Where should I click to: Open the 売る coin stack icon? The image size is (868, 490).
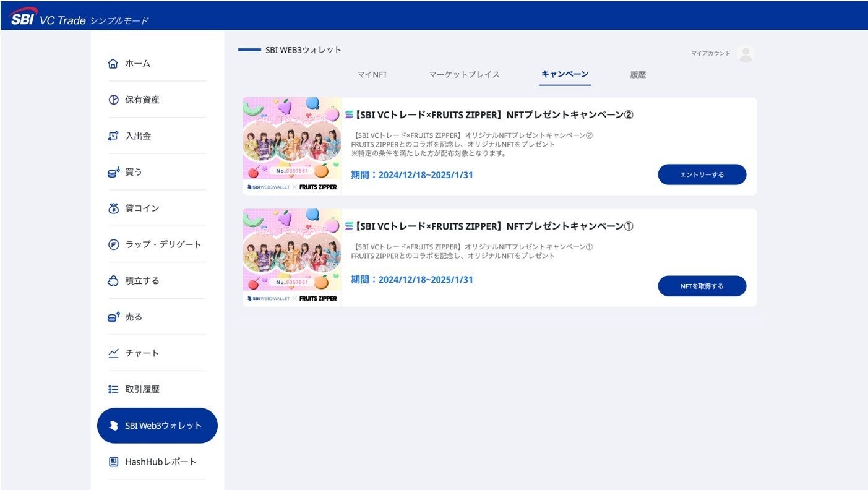(x=113, y=317)
